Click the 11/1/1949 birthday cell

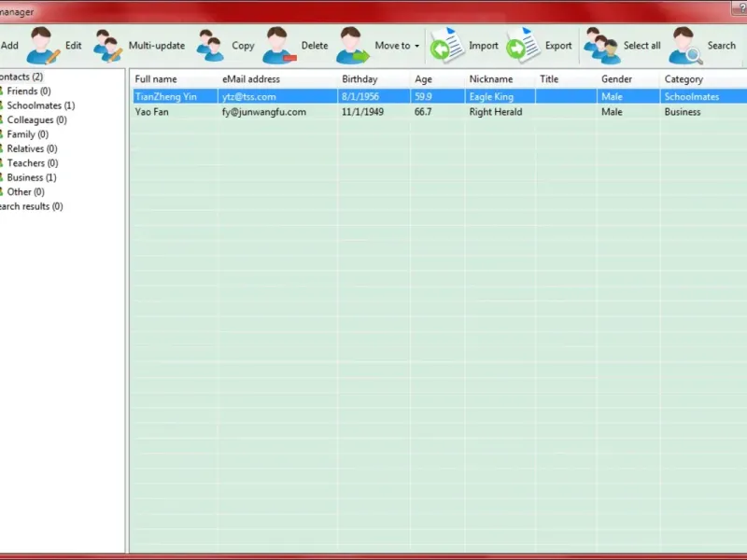tap(362, 112)
